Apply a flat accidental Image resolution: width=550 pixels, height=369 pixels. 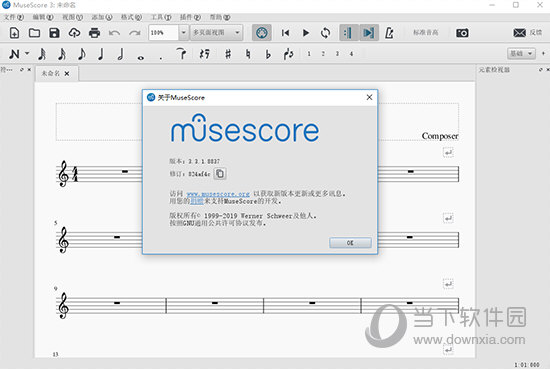point(268,54)
